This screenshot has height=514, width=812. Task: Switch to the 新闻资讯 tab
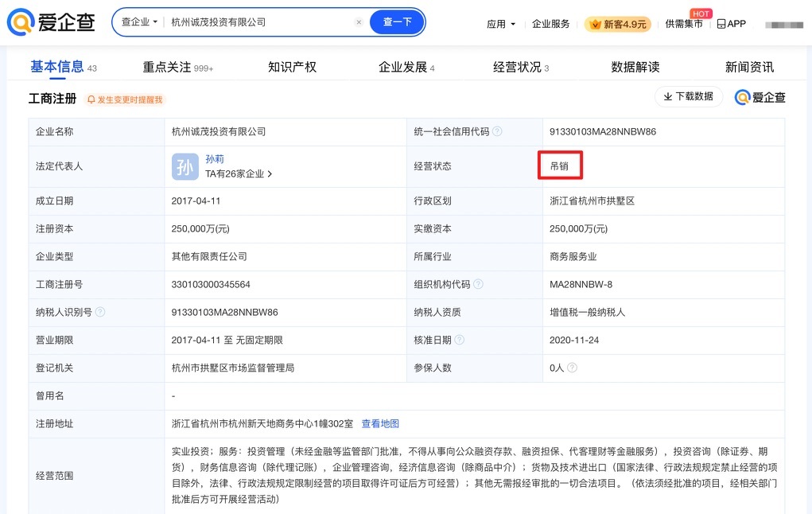click(749, 68)
